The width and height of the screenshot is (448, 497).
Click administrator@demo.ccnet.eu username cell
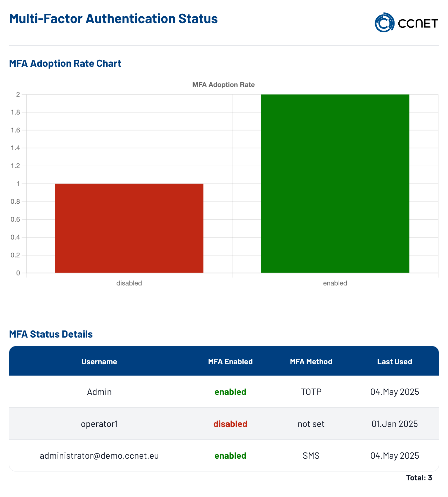coord(99,456)
